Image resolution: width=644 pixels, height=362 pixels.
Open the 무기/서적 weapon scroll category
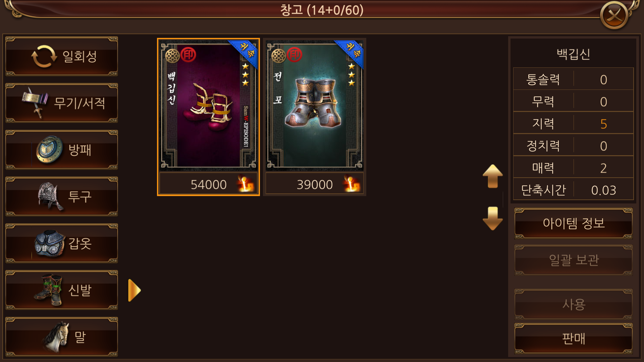click(x=62, y=103)
